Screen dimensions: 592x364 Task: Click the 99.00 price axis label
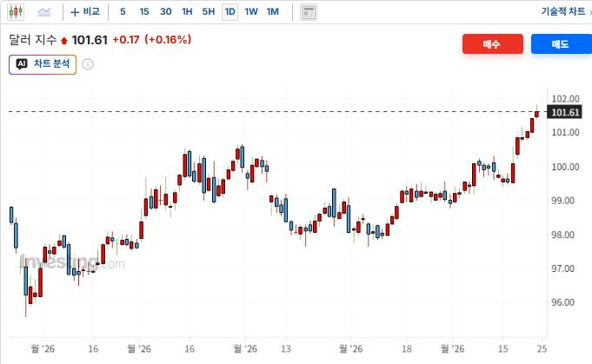565,201
